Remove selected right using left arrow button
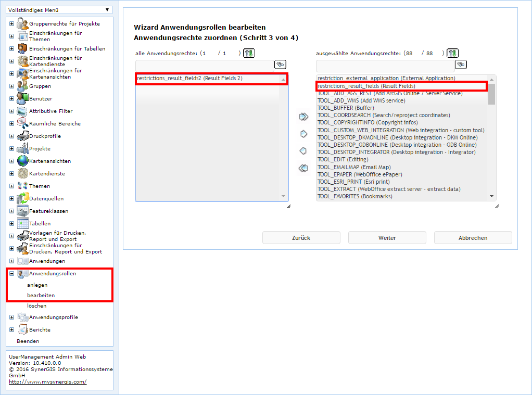The width and height of the screenshot is (532, 395). [303, 151]
